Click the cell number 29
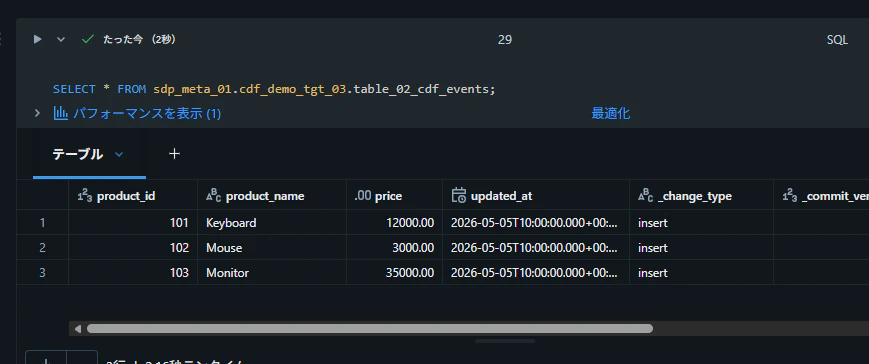This screenshot has height=364, width=869. 504,40
